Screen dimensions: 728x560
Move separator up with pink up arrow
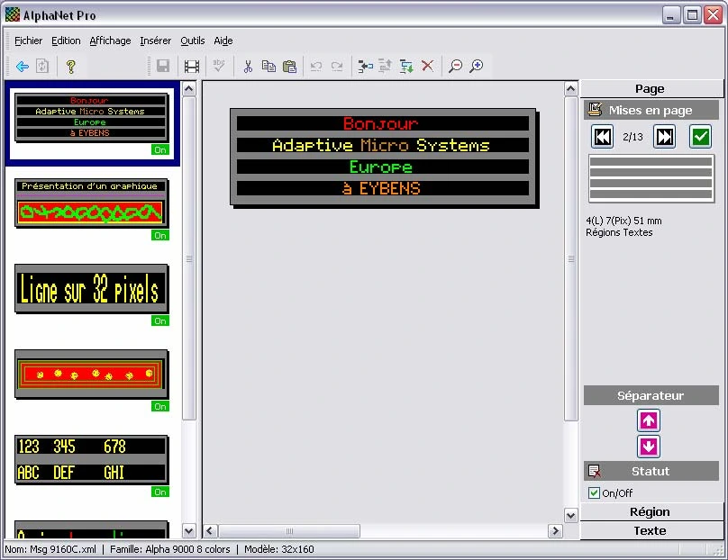pyautogui.click(x=649, y=420)
